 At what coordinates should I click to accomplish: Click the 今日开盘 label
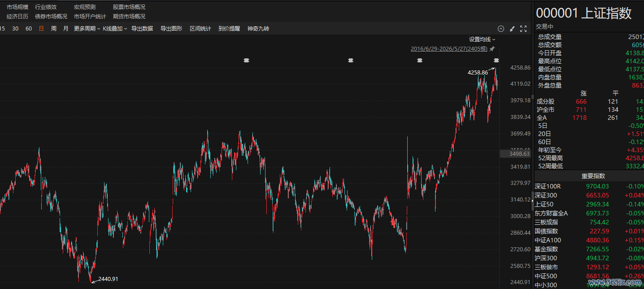point(550,53)
